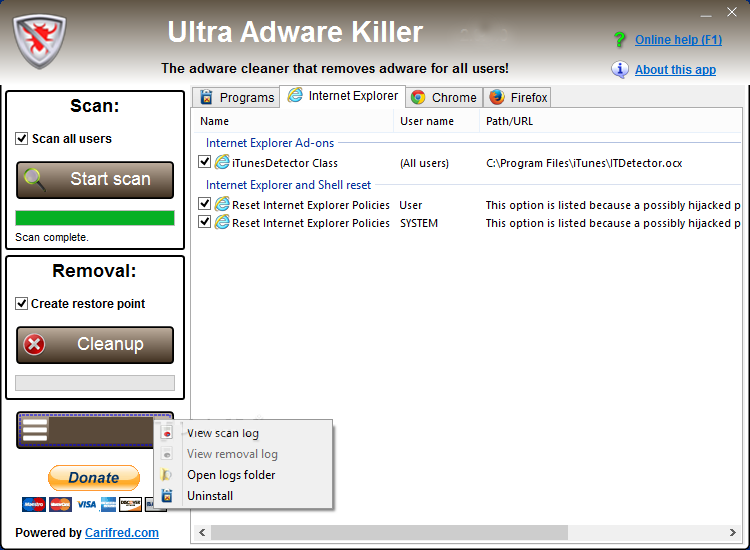
Task: Click the blue info icon
Action: [620, 69]
